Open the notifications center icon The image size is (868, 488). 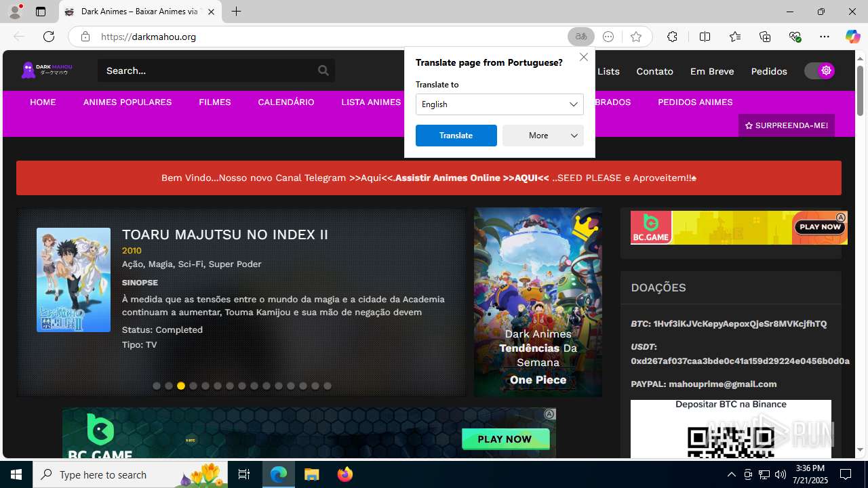(x=846, y=474)
